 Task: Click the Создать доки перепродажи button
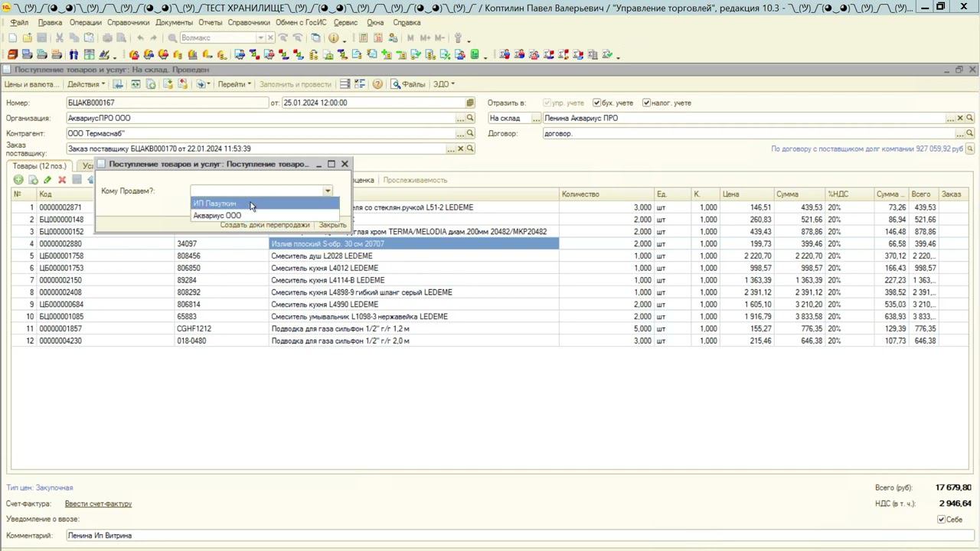(x=265, y=225)
